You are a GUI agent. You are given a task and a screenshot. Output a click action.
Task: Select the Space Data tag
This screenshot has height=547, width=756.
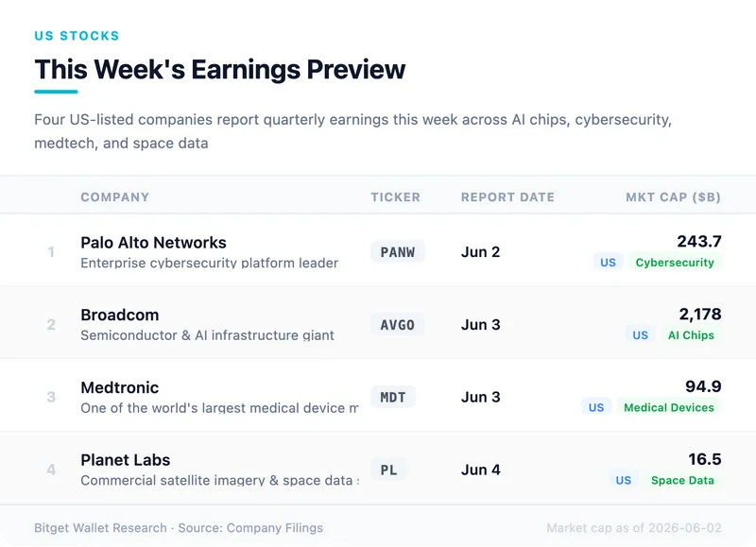tap(682, 480)
